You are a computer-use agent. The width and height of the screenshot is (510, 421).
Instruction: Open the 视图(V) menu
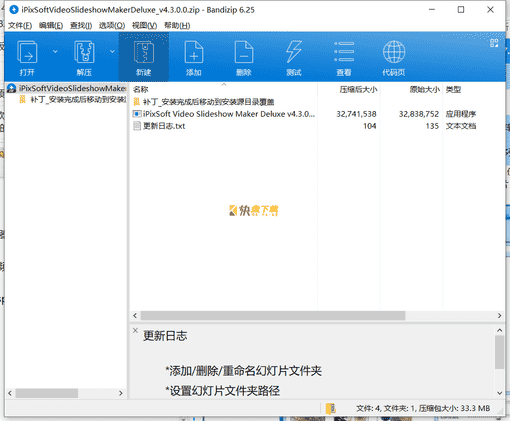click(x=144, y=25)
